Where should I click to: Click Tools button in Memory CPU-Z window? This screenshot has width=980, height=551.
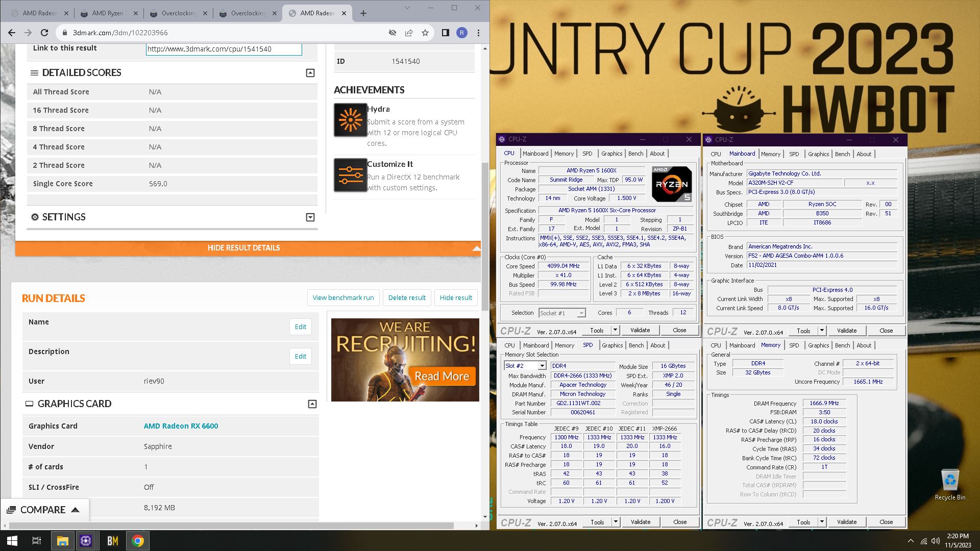click(803, 522)
